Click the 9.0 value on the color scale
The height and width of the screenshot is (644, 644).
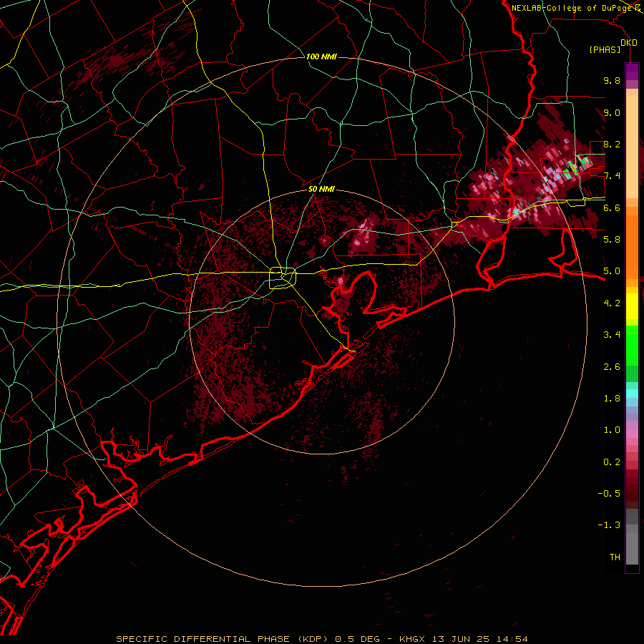[x=612, y=112]
